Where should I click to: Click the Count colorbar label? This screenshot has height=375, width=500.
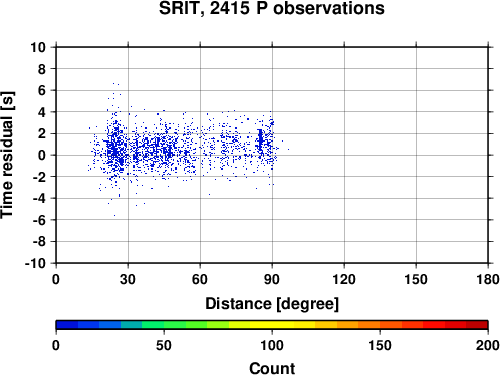pos(272,368)
